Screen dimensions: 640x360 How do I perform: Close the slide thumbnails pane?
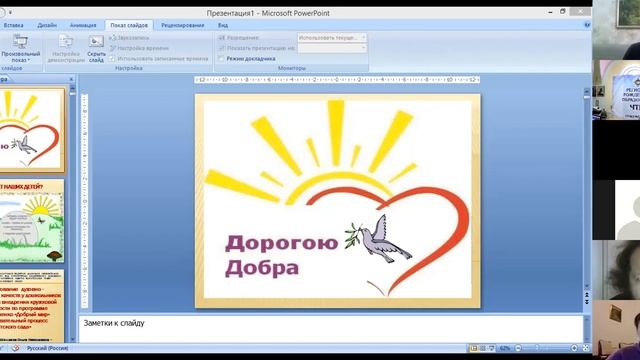pyautogui.click(x=71, y=79)
